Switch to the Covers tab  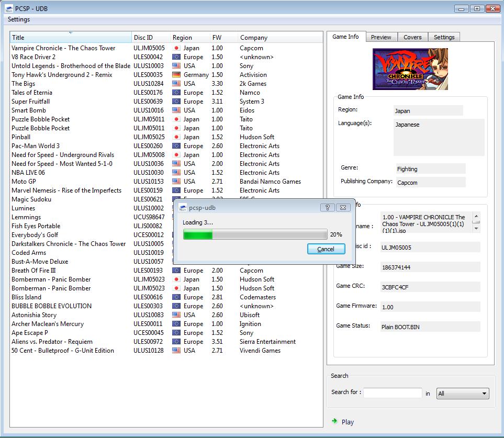pos(412,37)
